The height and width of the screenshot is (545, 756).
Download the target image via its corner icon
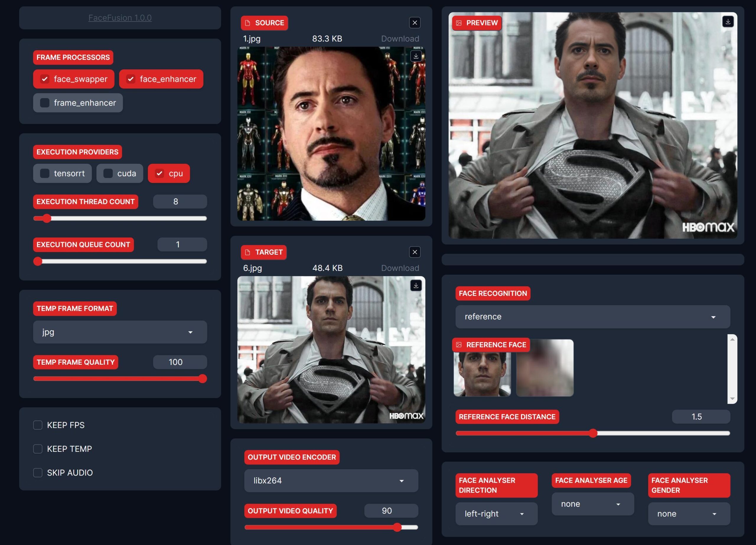[416, 286]
